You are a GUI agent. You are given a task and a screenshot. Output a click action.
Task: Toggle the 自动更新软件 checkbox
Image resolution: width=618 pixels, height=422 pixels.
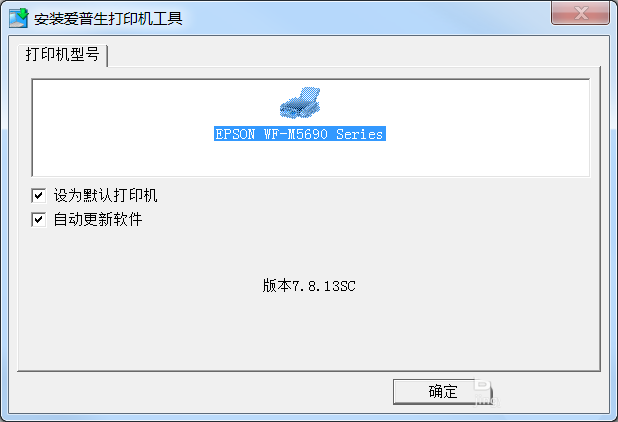pyautogui.click(x=39, y=219)
